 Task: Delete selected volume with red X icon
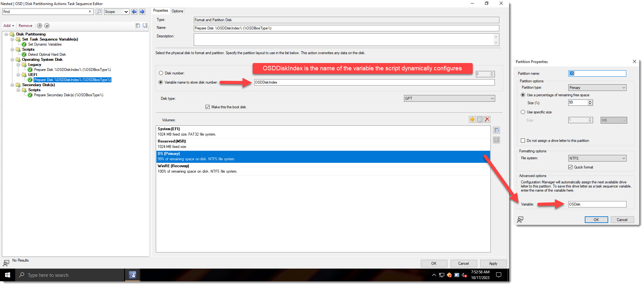[x=487, y=119]
